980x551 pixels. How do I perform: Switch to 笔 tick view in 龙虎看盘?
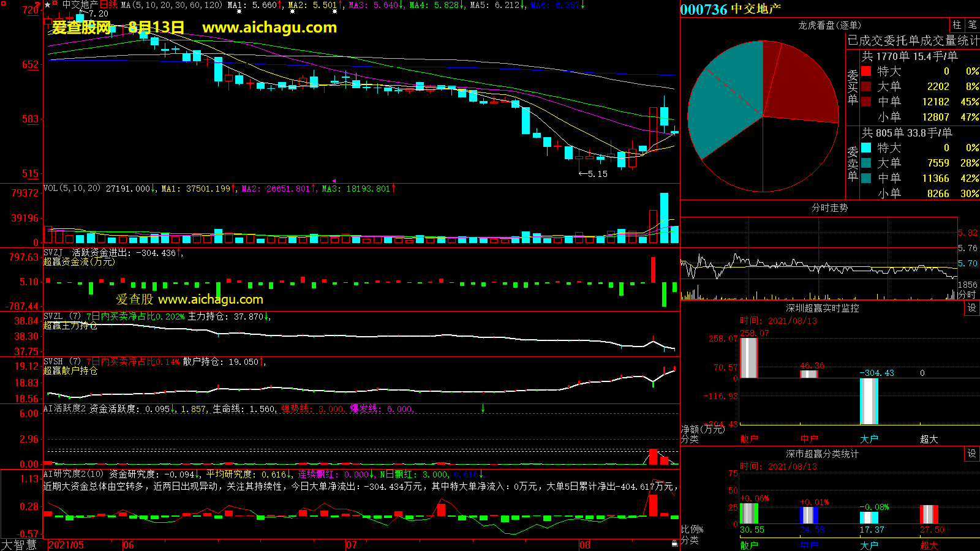(972, 25)
